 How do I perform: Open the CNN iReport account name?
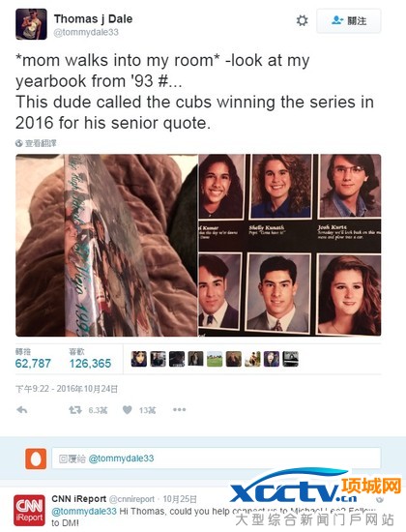(79, 499)
